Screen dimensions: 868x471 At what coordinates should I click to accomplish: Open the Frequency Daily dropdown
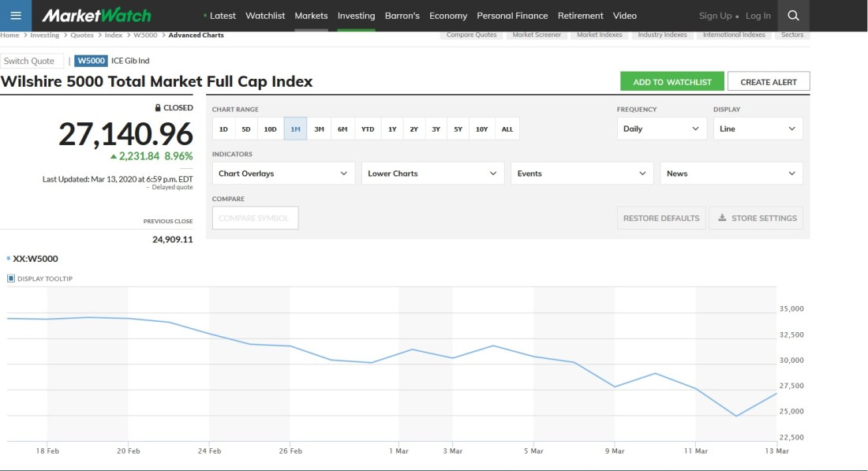[x=661, y=129]
